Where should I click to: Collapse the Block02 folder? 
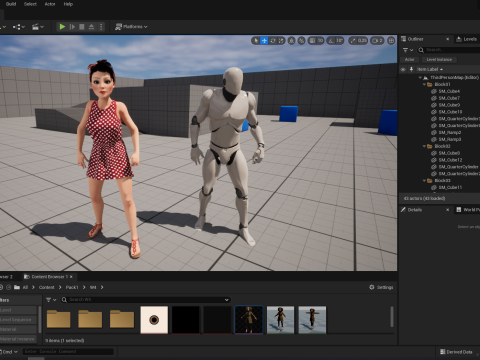(424, 146)
